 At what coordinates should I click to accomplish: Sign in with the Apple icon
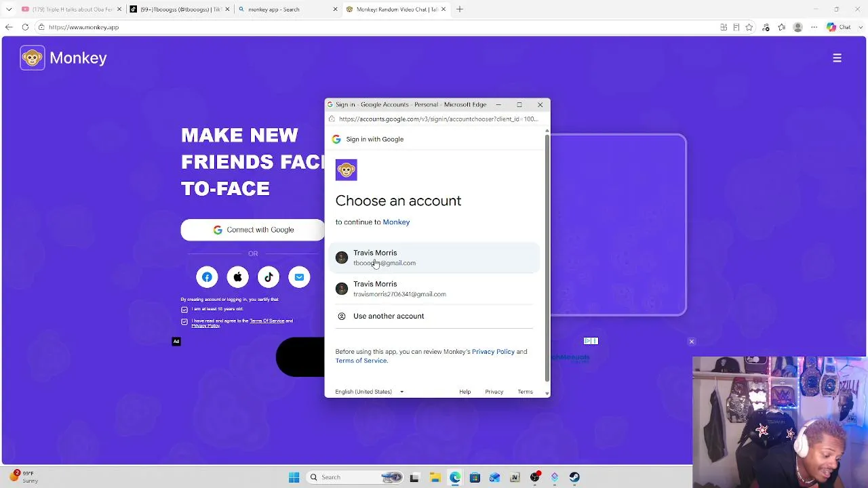[x=238, y=277]
